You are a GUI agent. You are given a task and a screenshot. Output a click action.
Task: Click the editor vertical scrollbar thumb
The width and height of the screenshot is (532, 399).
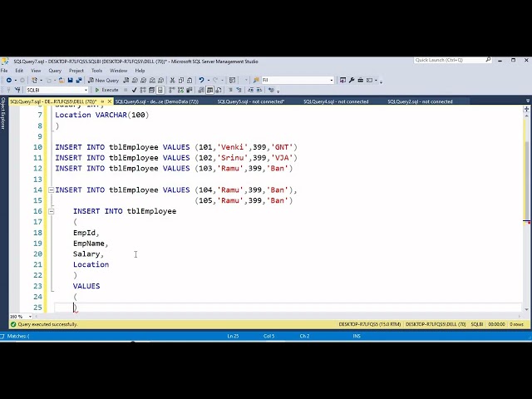(x=526, y=180)
